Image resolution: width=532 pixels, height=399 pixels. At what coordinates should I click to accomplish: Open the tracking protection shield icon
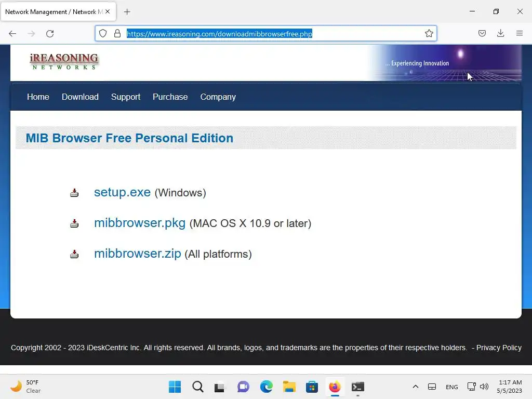coord(103,33)
